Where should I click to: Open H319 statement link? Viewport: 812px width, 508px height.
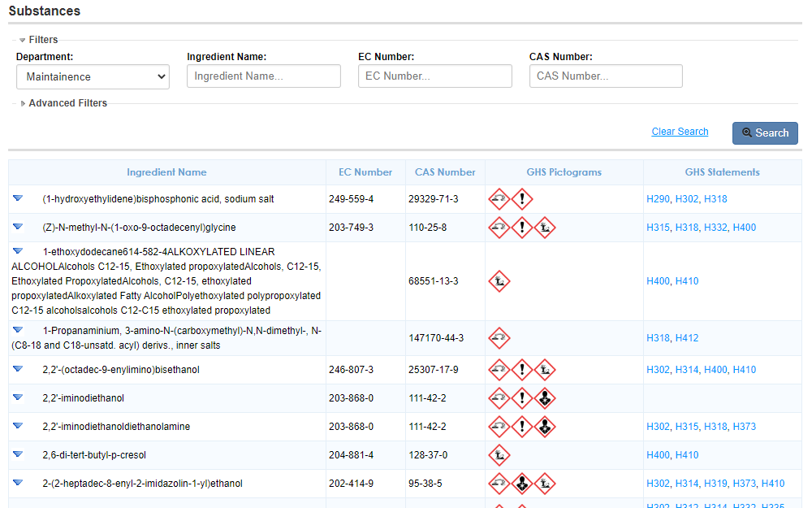click(715, 484)
